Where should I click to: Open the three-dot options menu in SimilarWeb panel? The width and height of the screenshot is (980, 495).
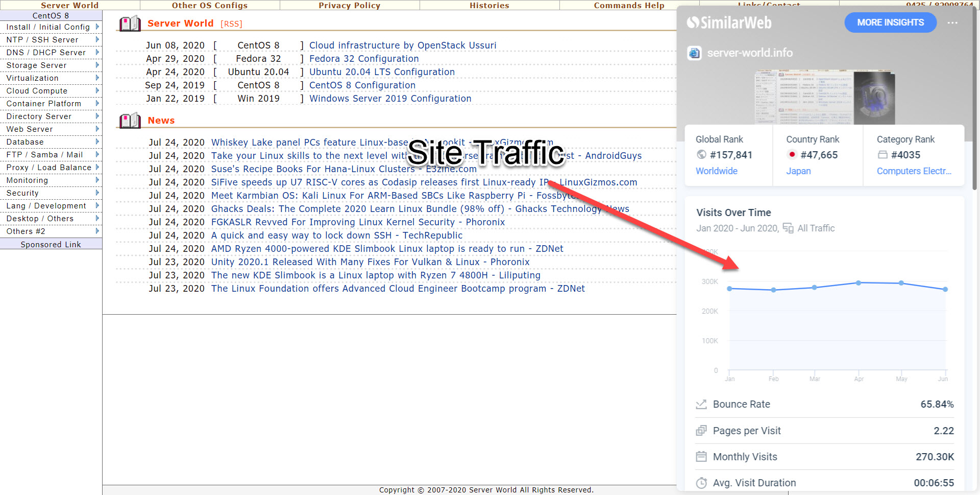pos(952,23)
